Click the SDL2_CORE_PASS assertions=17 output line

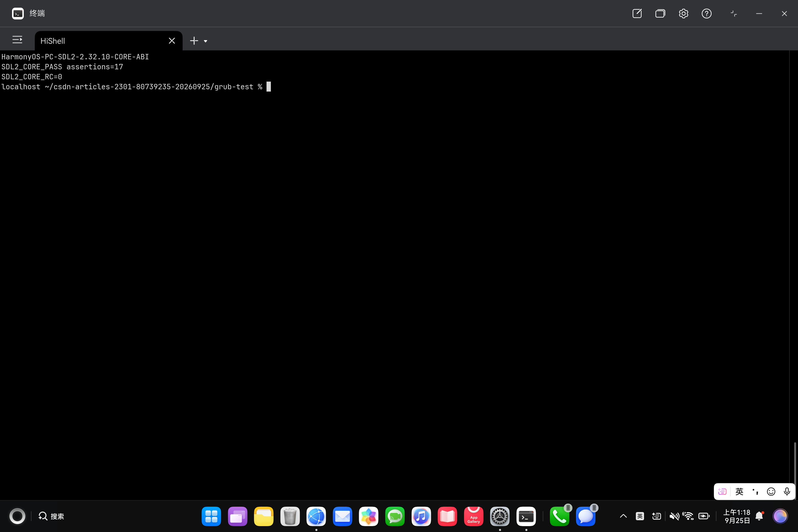point(62,67)
